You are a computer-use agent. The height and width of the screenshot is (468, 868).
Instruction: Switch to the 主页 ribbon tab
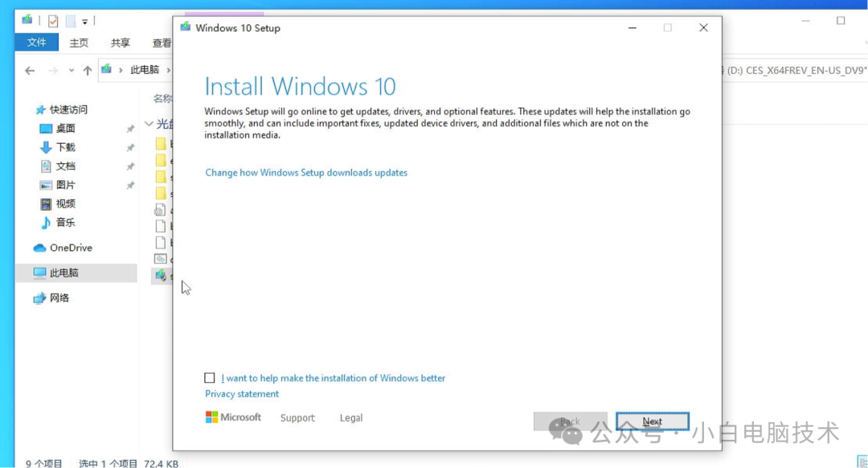coord(79,43)
